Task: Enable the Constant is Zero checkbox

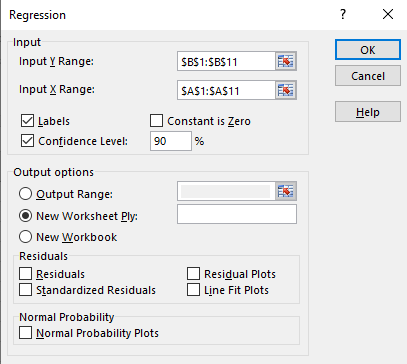Action: pos(156,121)
